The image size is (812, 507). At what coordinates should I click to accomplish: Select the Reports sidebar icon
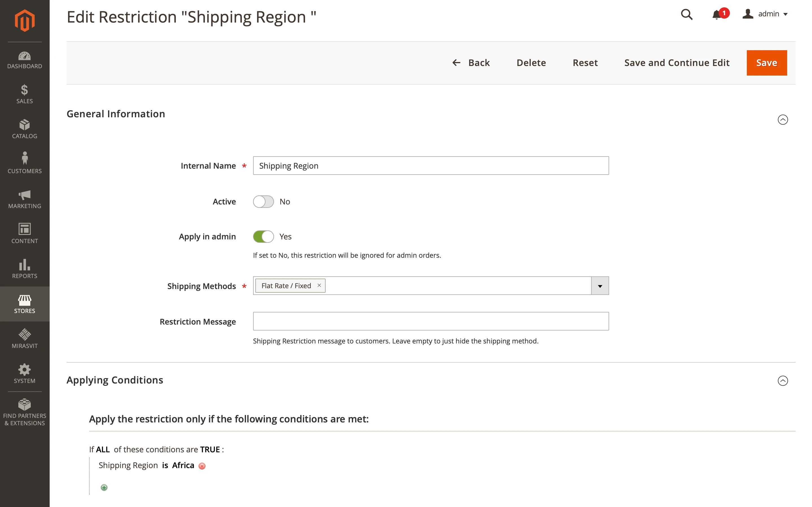[25, 269]
